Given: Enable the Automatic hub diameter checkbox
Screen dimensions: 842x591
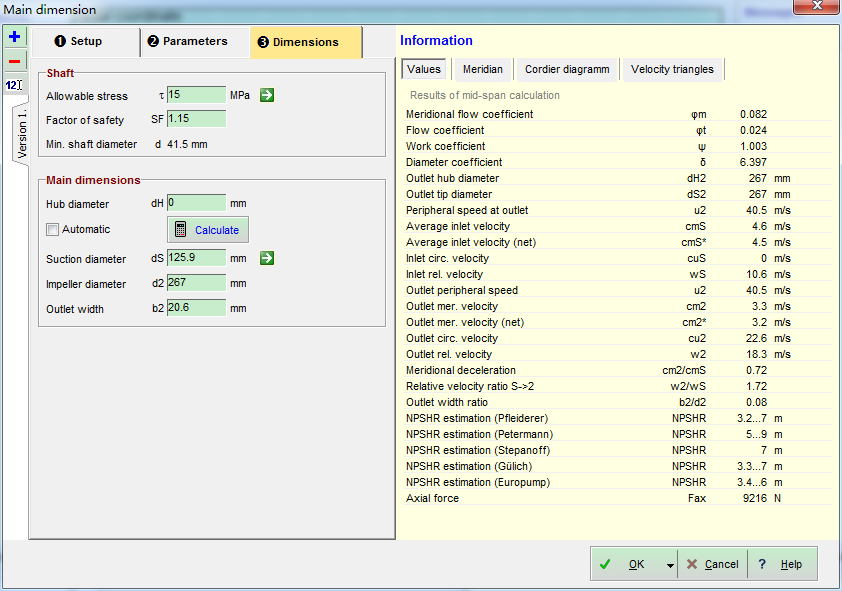Looking at the screenshot, I should point(53,230).
